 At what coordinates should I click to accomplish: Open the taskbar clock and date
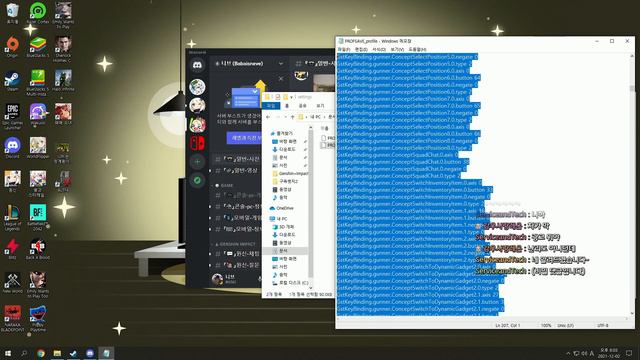(608, 353)
